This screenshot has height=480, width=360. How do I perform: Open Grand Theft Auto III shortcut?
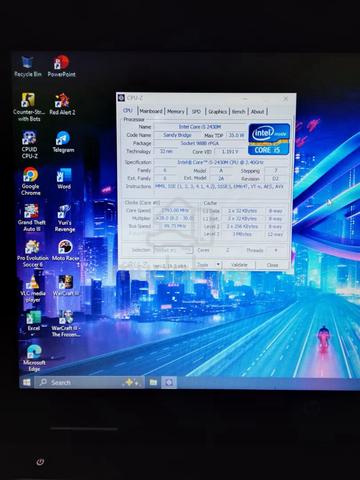31,218
